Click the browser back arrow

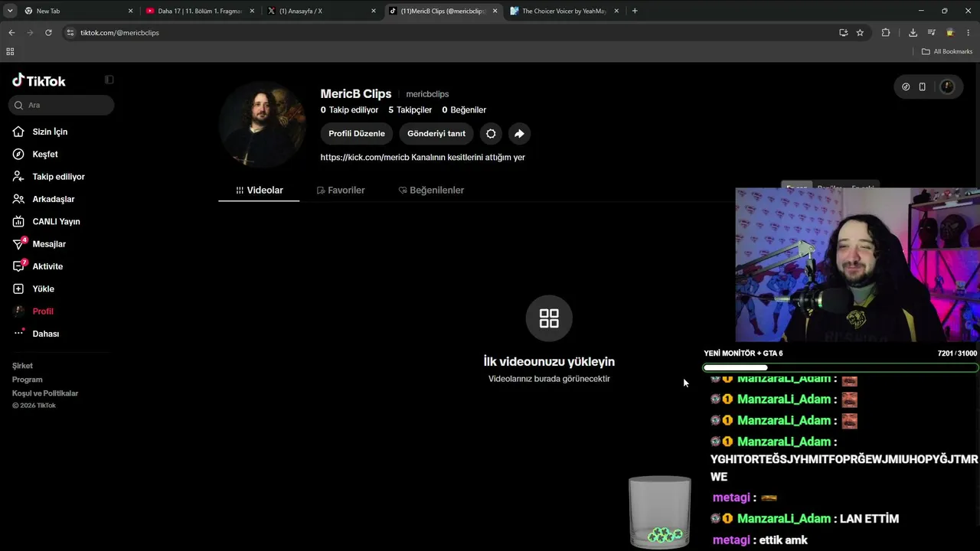(x=11, y=32)
